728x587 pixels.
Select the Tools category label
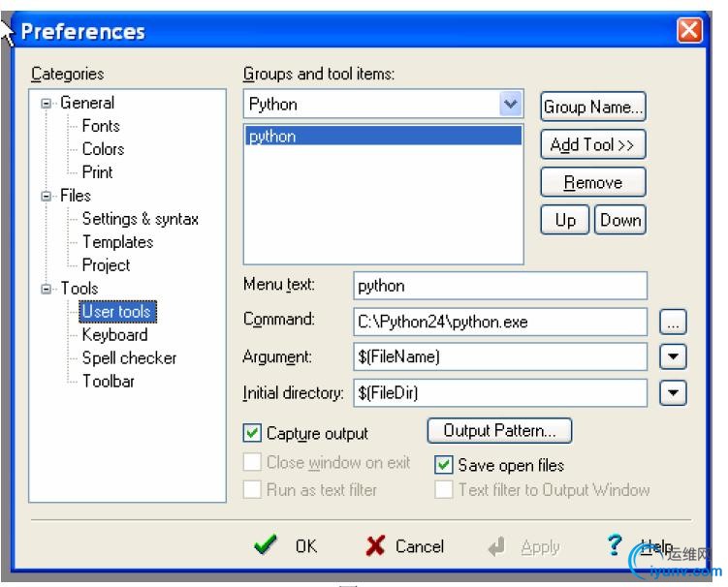coord(79,288)
